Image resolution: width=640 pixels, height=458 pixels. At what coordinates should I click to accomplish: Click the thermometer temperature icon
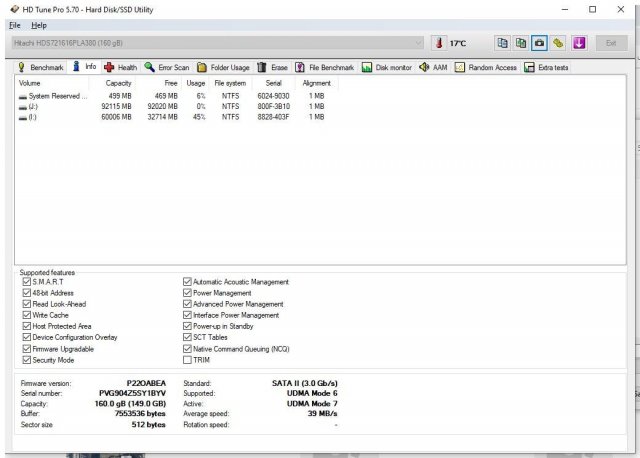(x=438, y=44)
